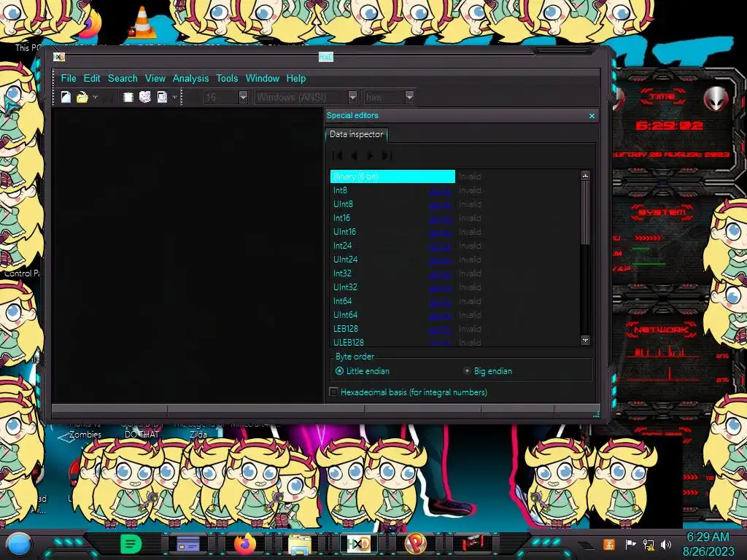Open the Edit menu
Screen dimensions: 747x560
[x=92, y=78]
